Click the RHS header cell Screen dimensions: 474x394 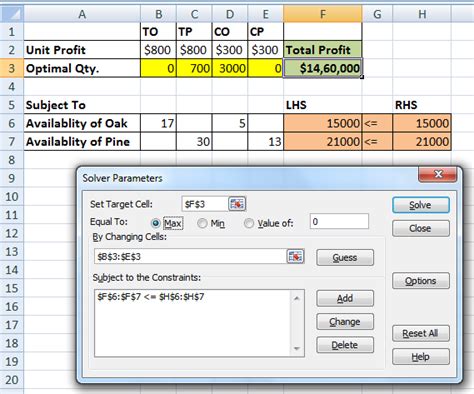tap(422, 105)
